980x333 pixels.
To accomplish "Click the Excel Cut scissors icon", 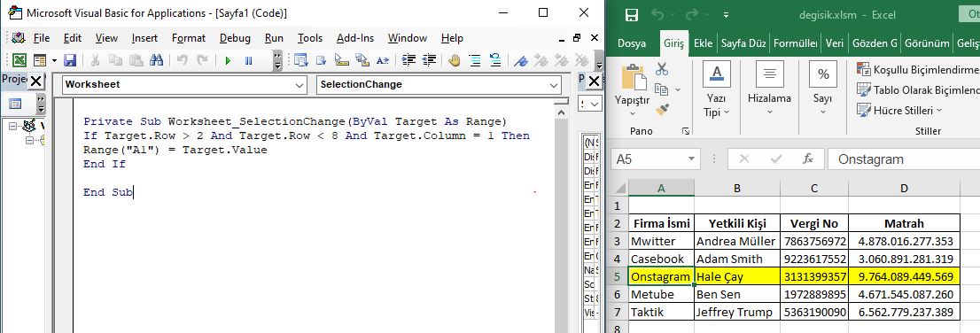I will click(x=662, y=69).
